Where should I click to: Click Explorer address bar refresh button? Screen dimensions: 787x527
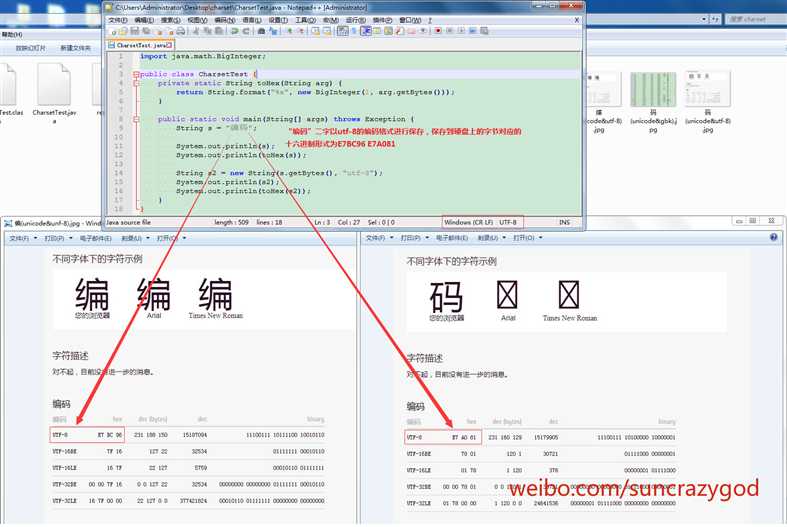[x=715, y=19]
